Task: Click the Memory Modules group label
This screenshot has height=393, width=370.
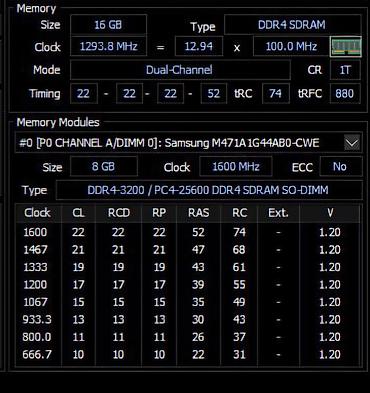Action: coord(58,122)
